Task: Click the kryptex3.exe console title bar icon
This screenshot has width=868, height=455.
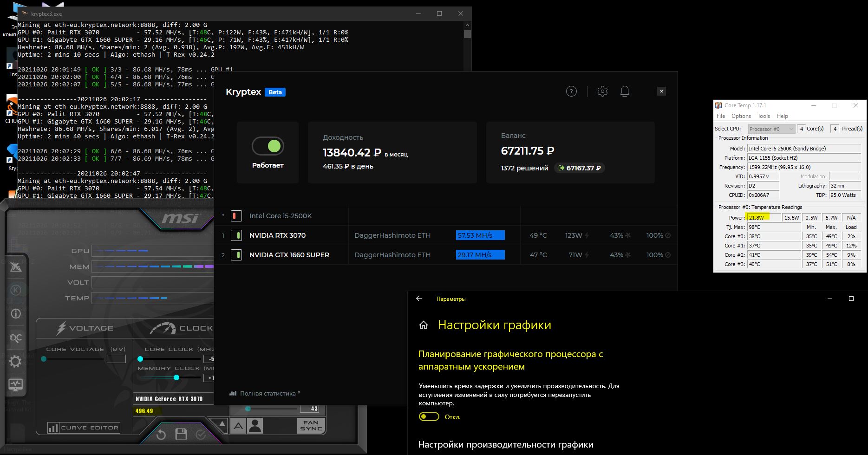Action: click(x=25, y=14)
